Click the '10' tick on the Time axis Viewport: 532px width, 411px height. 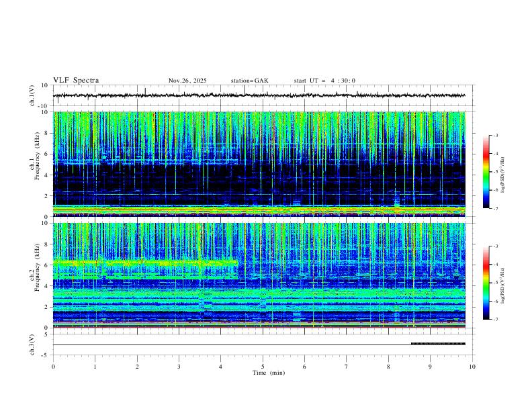472,367
